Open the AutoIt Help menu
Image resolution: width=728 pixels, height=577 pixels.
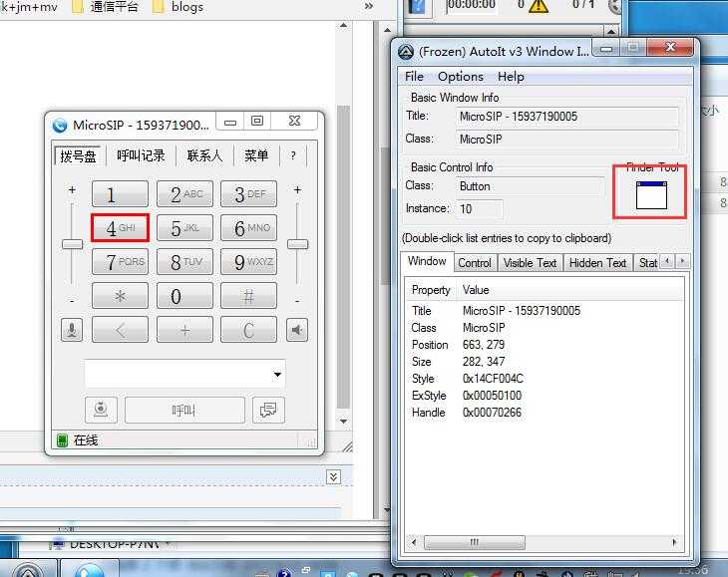click(511, 77)
